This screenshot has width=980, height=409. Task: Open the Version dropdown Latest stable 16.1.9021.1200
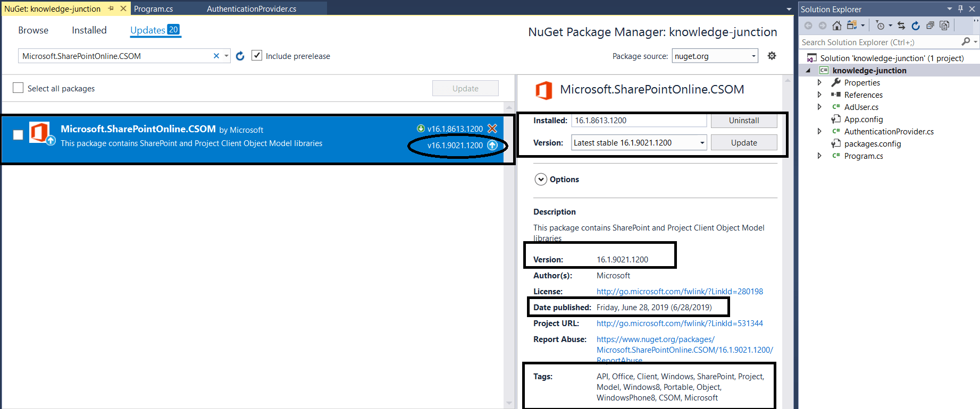tap(639, 142)
